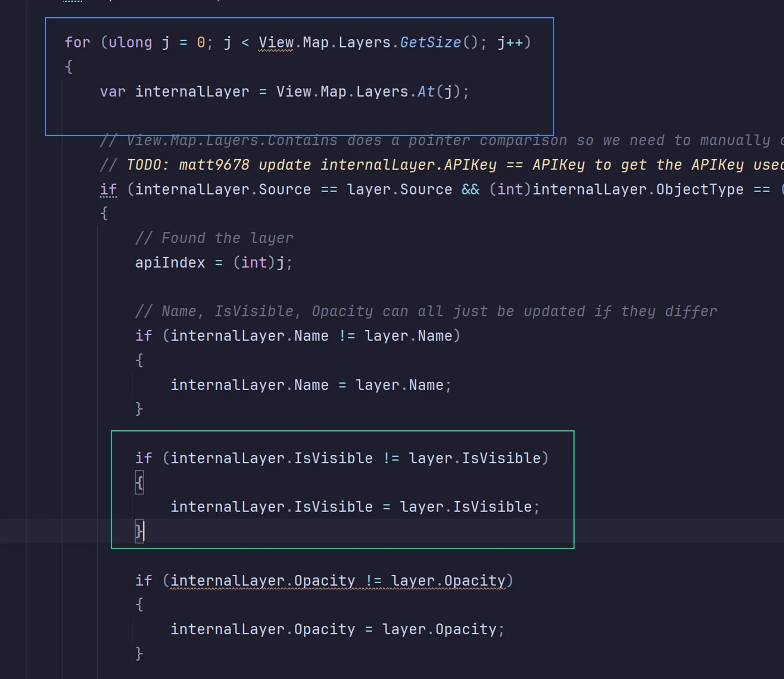Click 'layer.Source' in the if condition

tap(400, 189)
